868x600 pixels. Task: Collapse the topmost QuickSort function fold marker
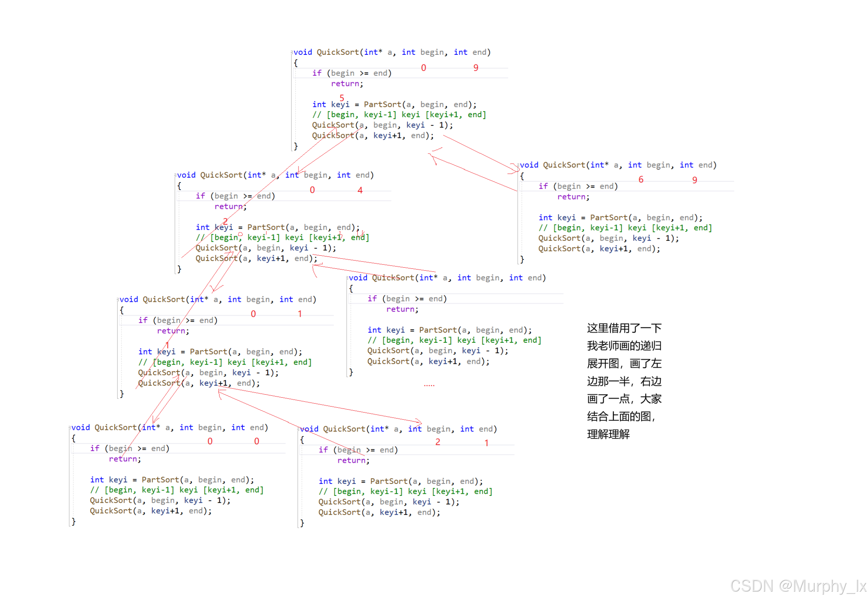pyautogui.click(x=291, y=52)
